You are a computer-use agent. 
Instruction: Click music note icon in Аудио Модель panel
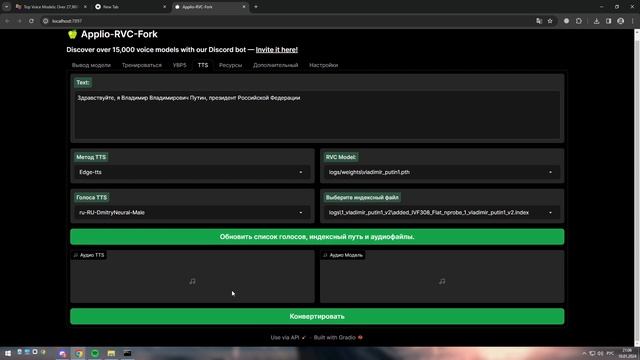[442, 281]
